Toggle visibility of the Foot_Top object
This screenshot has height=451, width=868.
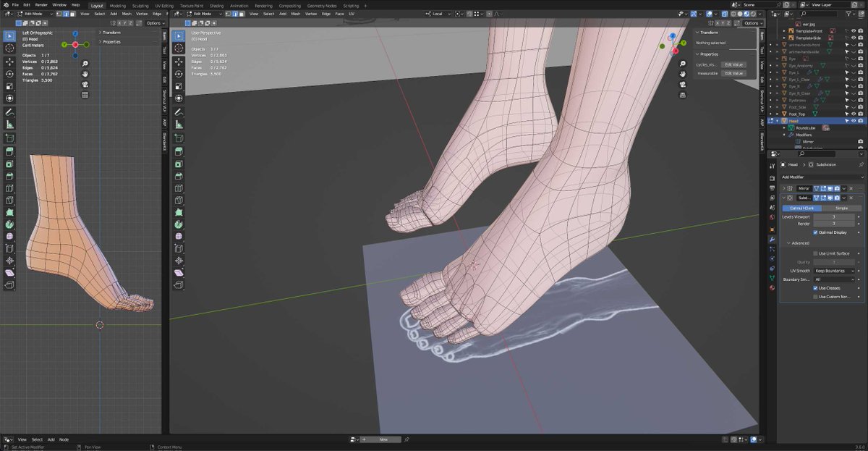[854, 114]
